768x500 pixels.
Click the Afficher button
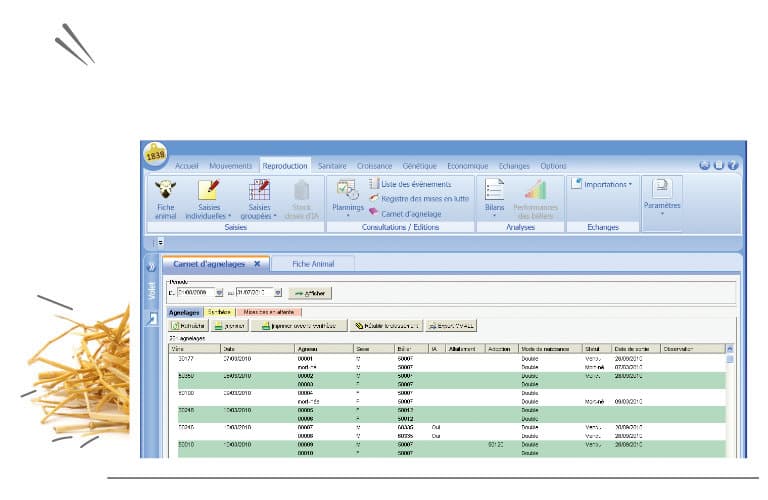(x=311, y=293)
